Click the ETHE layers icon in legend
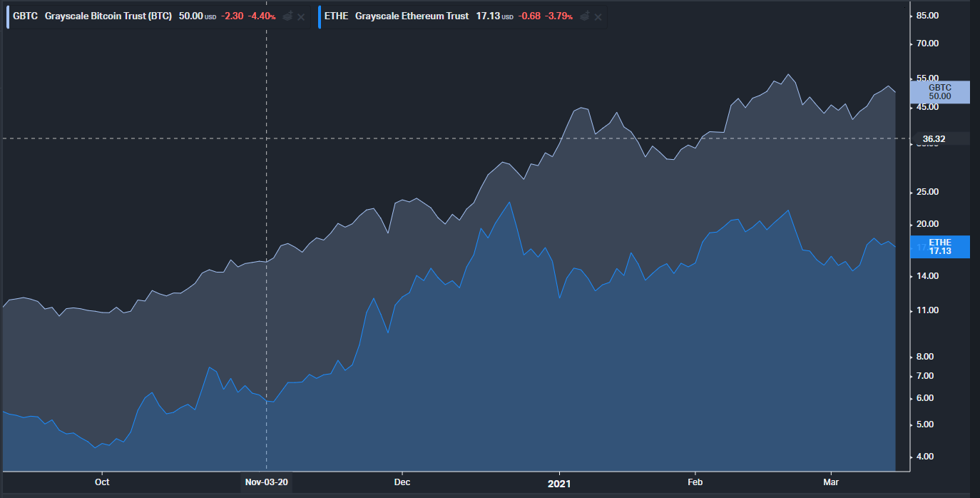The width and height of the screenshot is (980, 498). click(x=585, y=16)
